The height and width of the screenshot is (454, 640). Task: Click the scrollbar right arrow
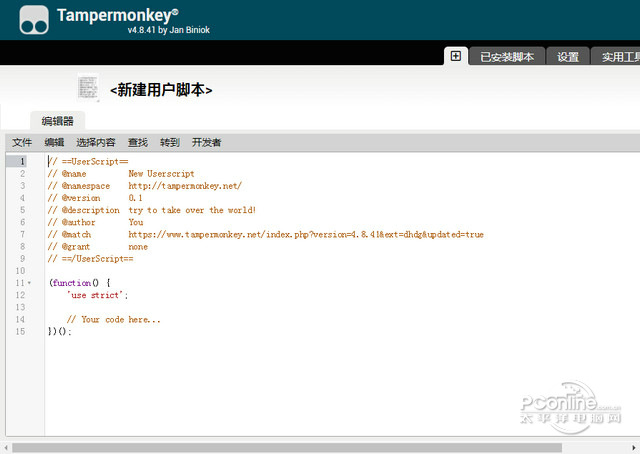634,448
